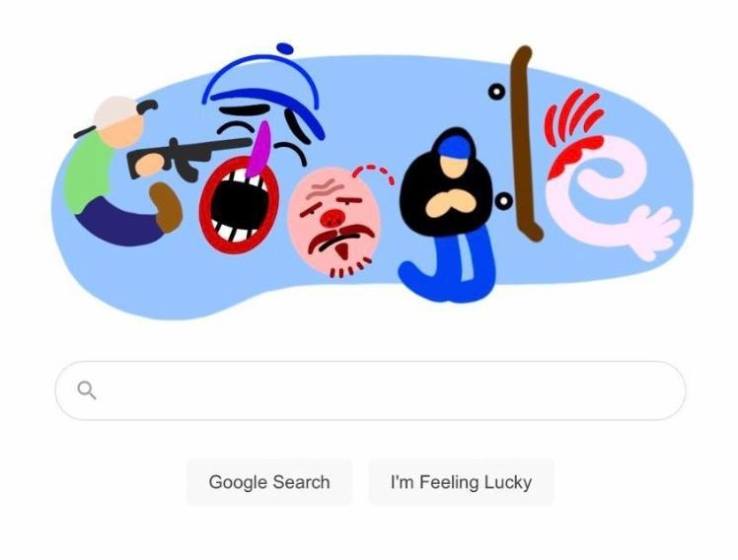The height and width of the screenshot is (560, 738).
Task: Click the rifle in the doodle
Action: point(188,158)
